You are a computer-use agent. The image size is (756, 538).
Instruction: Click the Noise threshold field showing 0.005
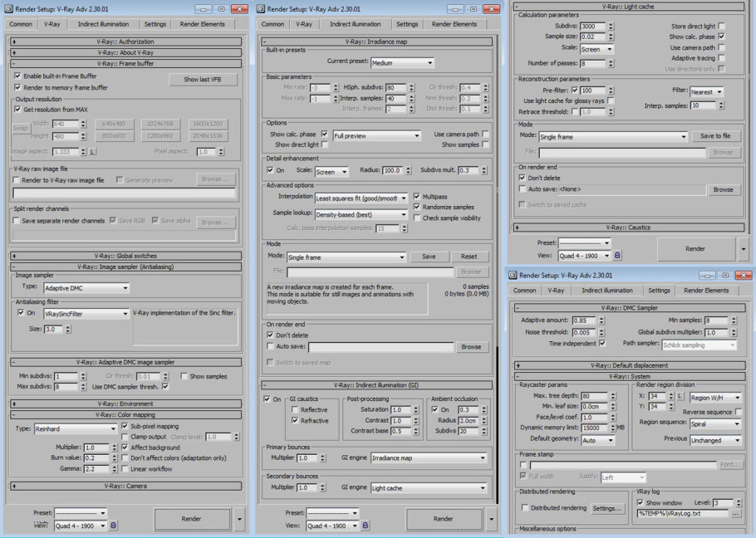pyautogui.click(x=584, y=332)
